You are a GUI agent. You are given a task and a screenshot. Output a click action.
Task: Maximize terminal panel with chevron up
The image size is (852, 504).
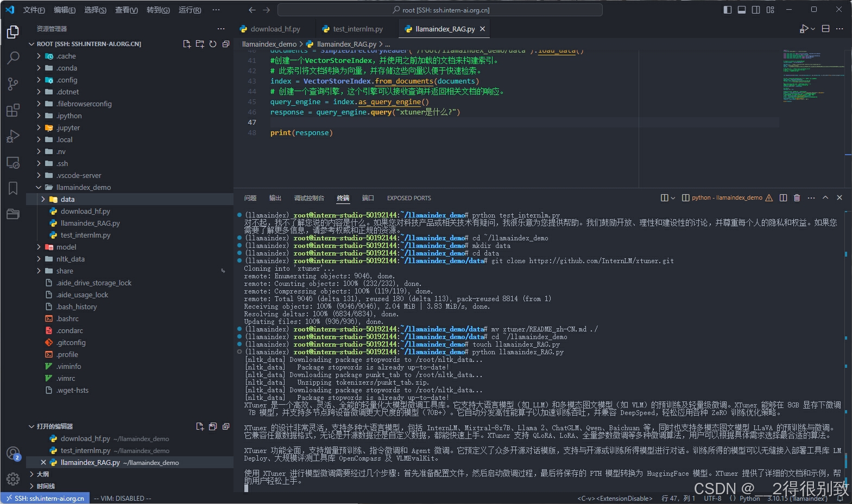[825, 198]
